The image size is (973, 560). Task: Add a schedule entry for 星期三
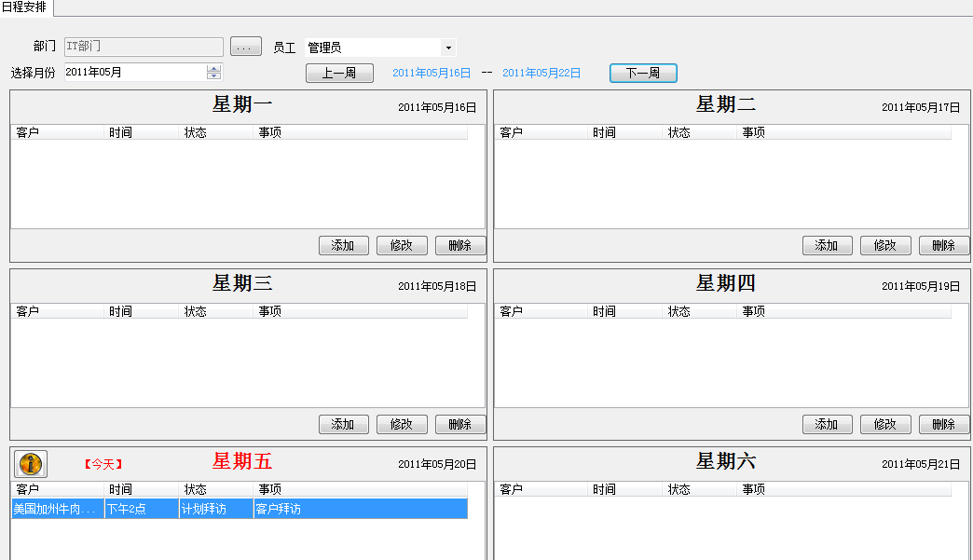pos(343,424)
